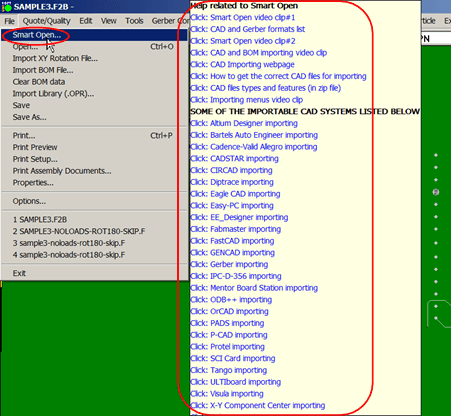Open Importing menus video clip link
This screenshot has height=416, width=451.
tap(247, 100)
